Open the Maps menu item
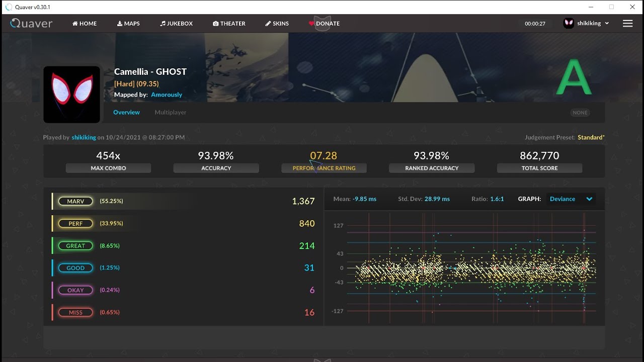This screenshot has width=644, height=362. (128, 24)
